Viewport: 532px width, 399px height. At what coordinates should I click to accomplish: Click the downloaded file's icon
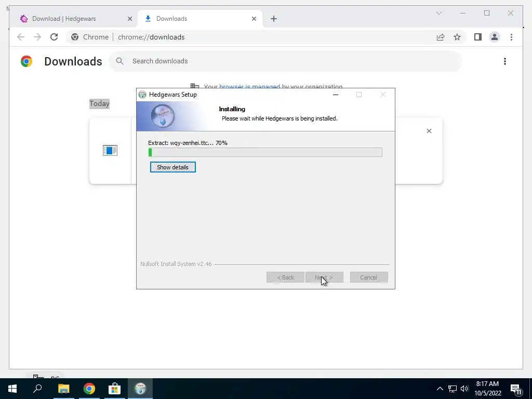[x=110, y=150]
